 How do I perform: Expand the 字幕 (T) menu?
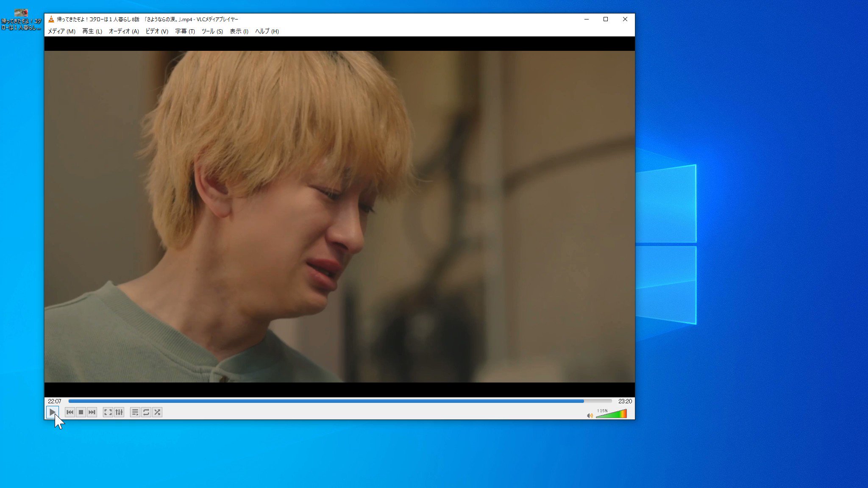[x=185, y=31]
